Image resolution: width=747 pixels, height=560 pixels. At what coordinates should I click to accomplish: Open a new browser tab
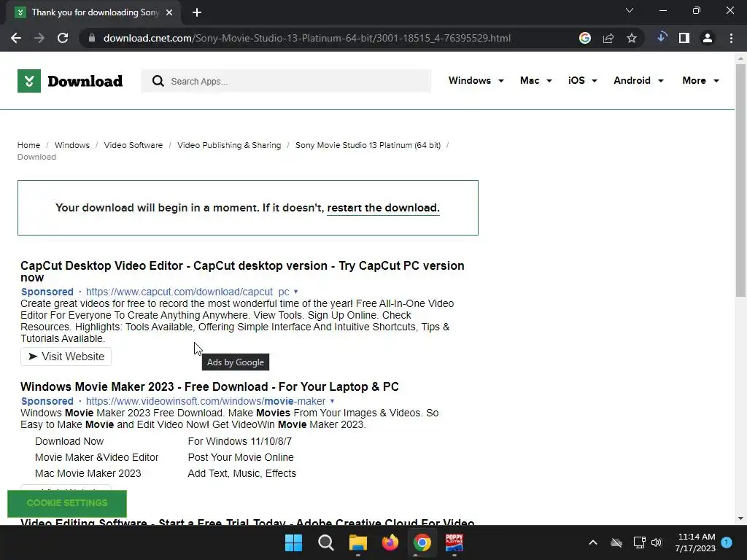(197, 12)
